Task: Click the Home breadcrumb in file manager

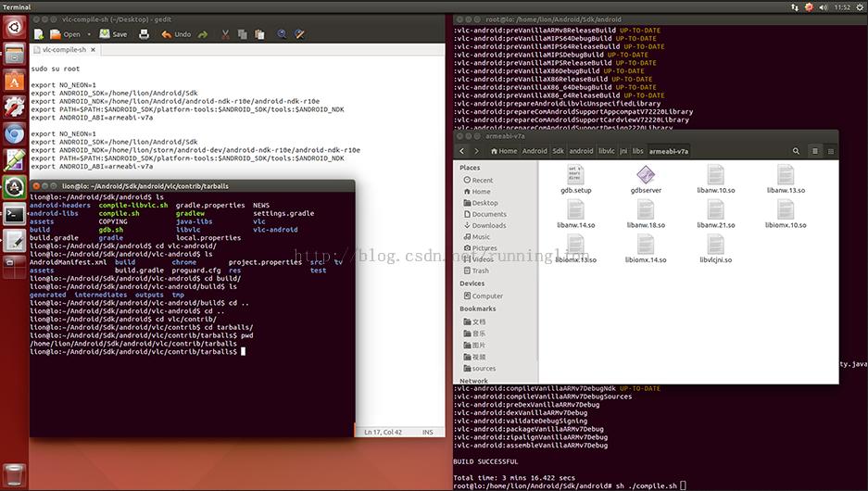Action: click(504, 151)
